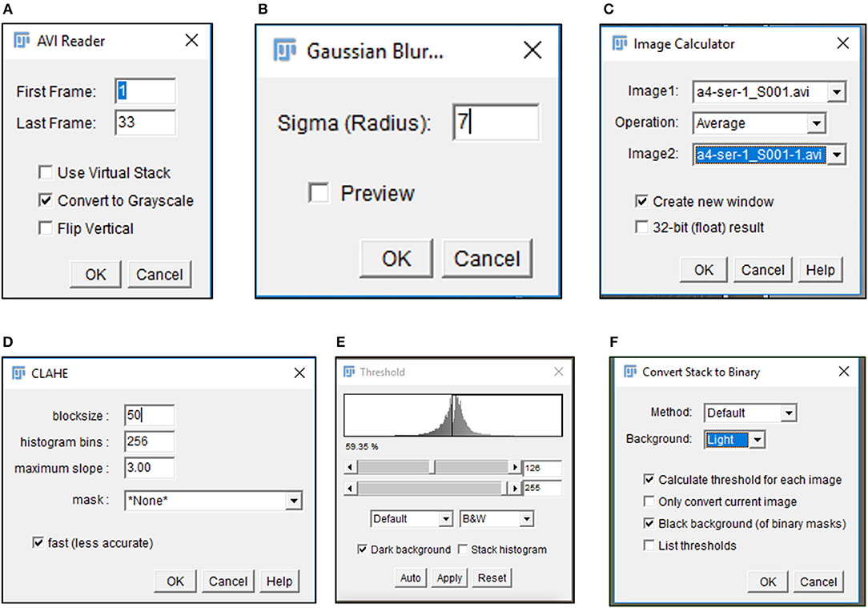Expand the mask dropdown in CLAHE
Image resolution: width=868 pixels, height=608 pixels.
tap(293, 501)
